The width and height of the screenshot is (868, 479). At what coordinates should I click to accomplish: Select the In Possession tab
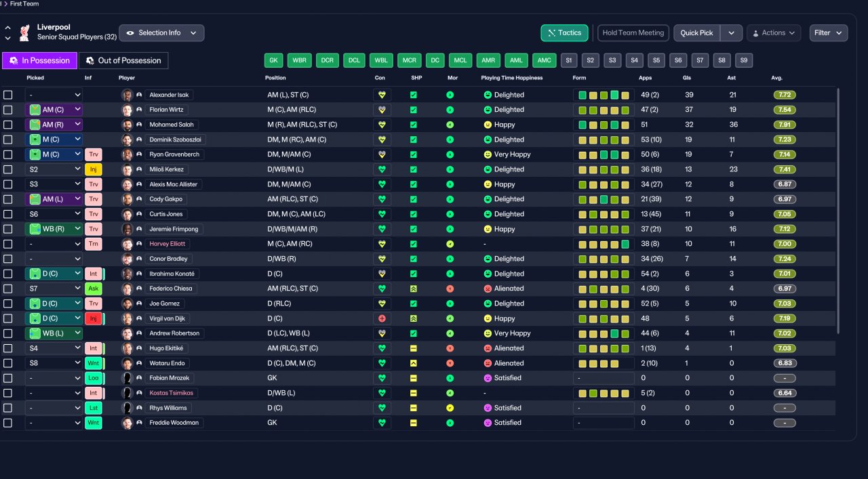point(39,60)
